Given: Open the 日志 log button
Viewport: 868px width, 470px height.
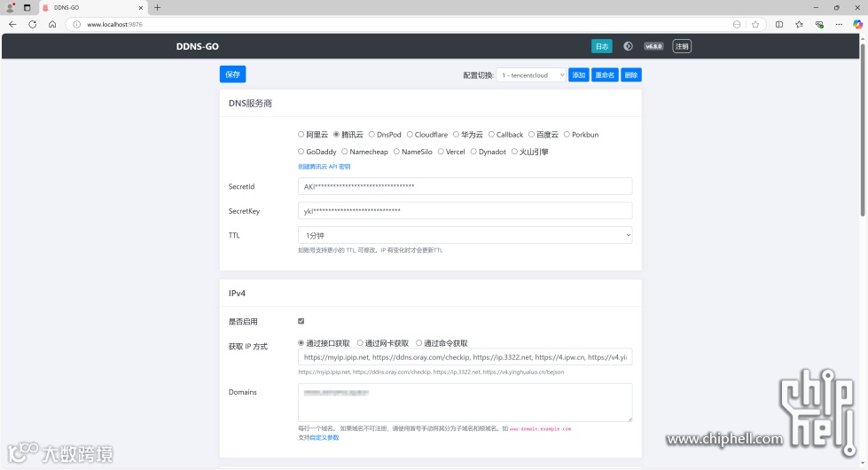Looking at the screenshot, I should click(602, 46).
